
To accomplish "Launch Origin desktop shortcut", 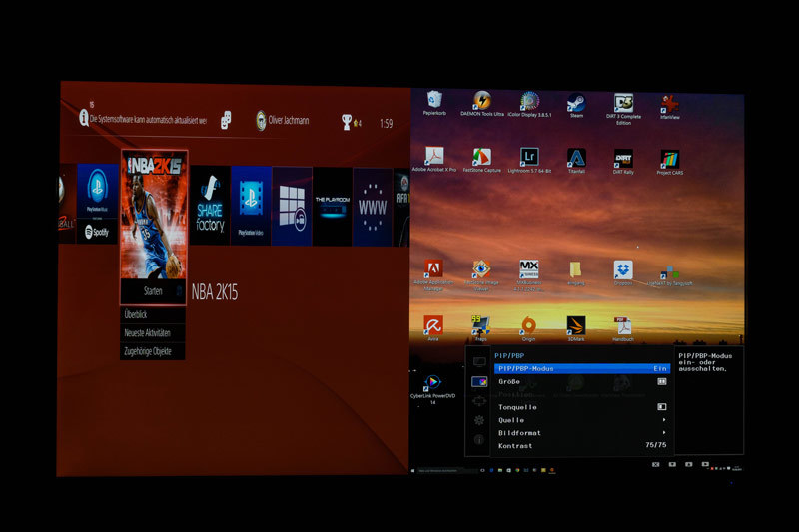I will coord(528,328).
